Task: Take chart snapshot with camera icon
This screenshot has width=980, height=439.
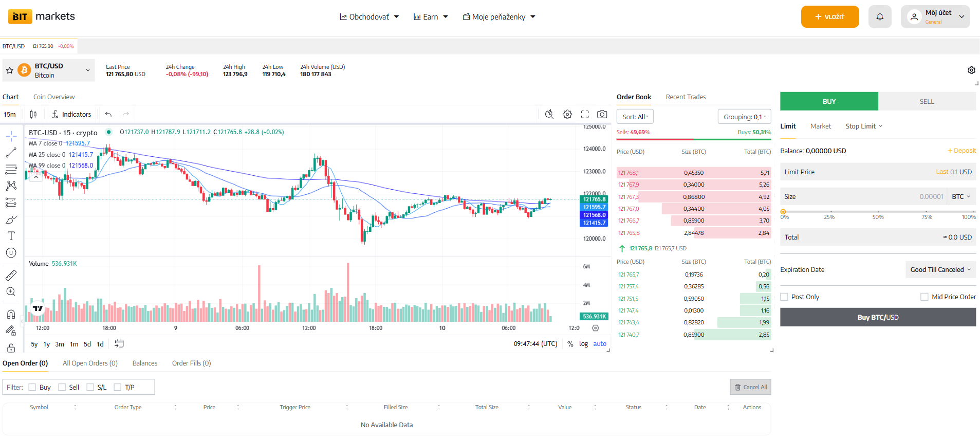Action: (602, 115)
